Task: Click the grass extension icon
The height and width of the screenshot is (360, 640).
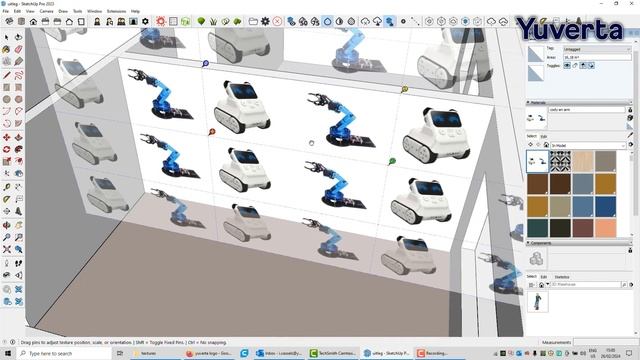Action: pos(213,21)
